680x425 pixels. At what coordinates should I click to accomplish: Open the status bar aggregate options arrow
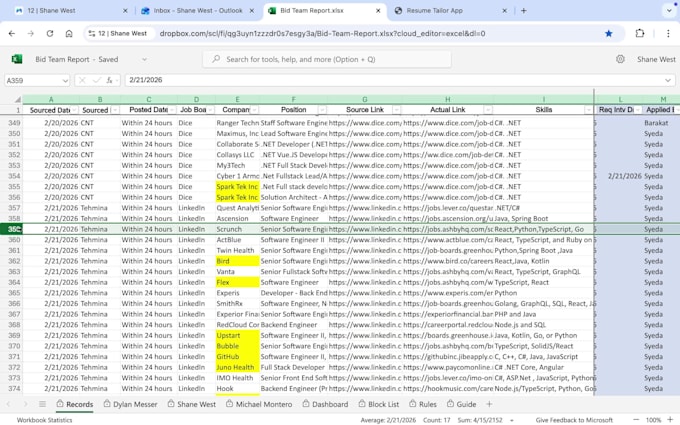[512, 420]
